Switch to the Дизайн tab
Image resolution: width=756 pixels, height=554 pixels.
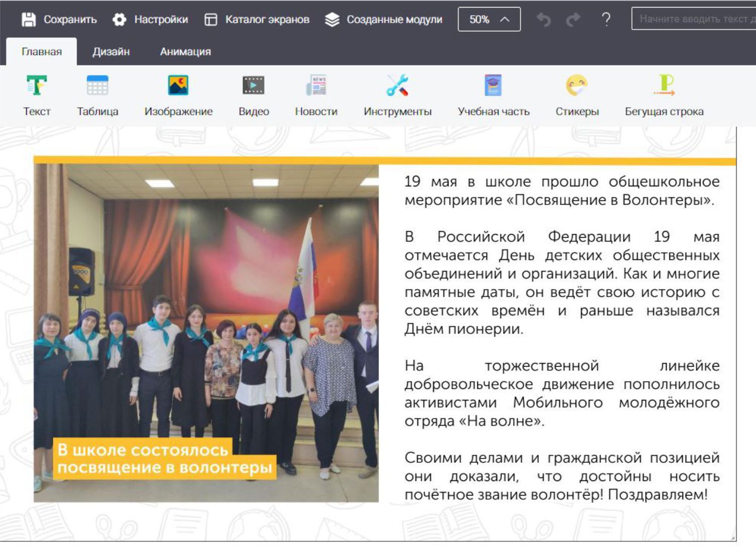pos(111,51)
